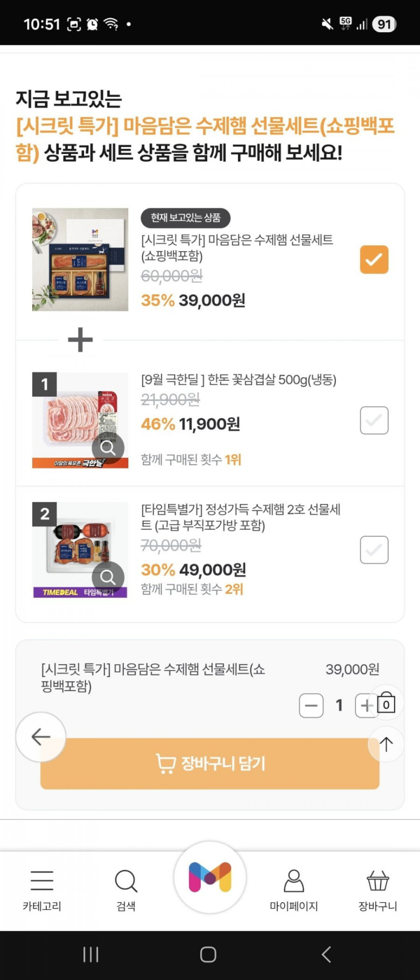Tap the floating back arrow button
The width and height of the screenshot is (420, 980).
(41, 737)
